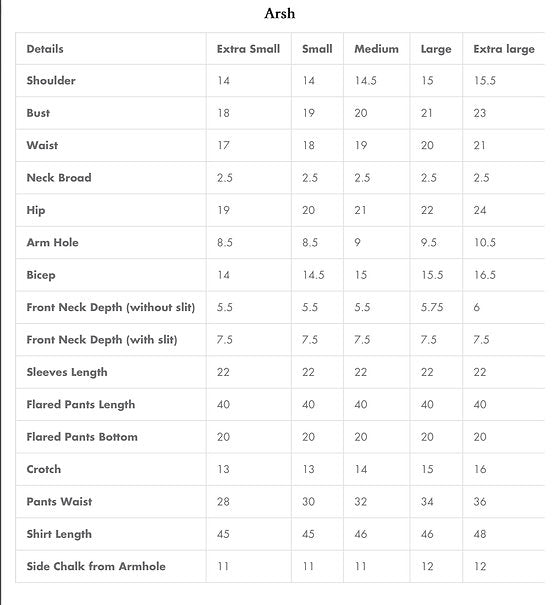Image resolution: width=558 pixels, height=605 pixels.
Task: Select the Arm Hole row label
Action: [x=52, y=243]
